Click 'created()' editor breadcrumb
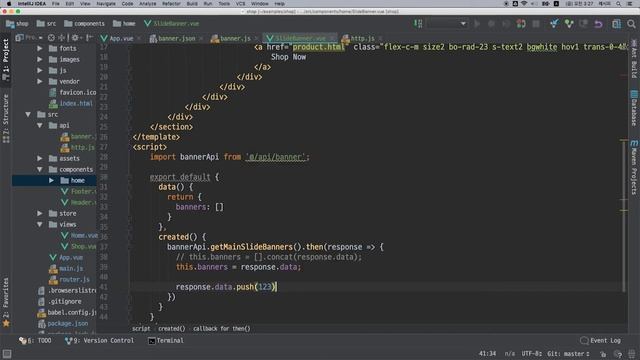This screenshot has width=640, height=360. [x=171, y=329]
